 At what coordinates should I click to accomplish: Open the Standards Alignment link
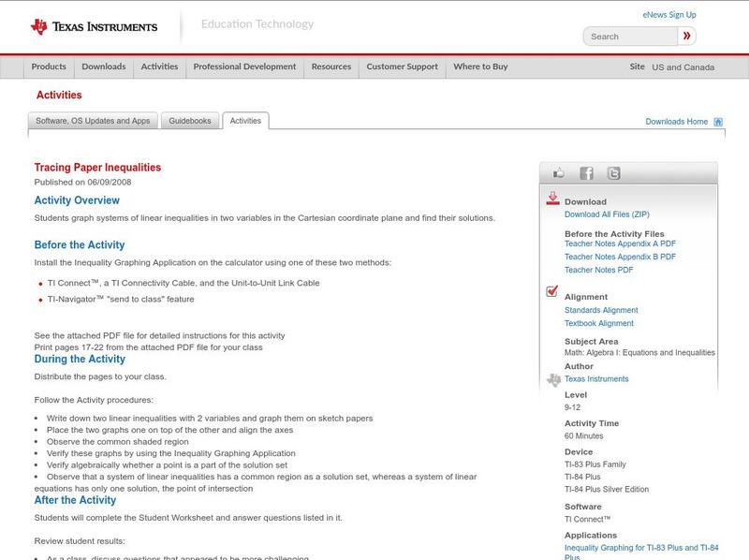[x=601, y=310]
